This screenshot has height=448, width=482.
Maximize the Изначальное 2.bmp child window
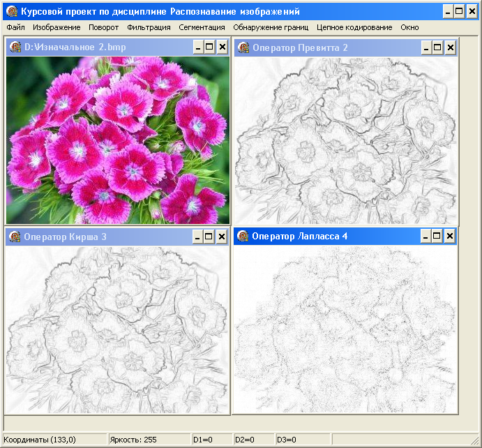[x=209, y=47]
